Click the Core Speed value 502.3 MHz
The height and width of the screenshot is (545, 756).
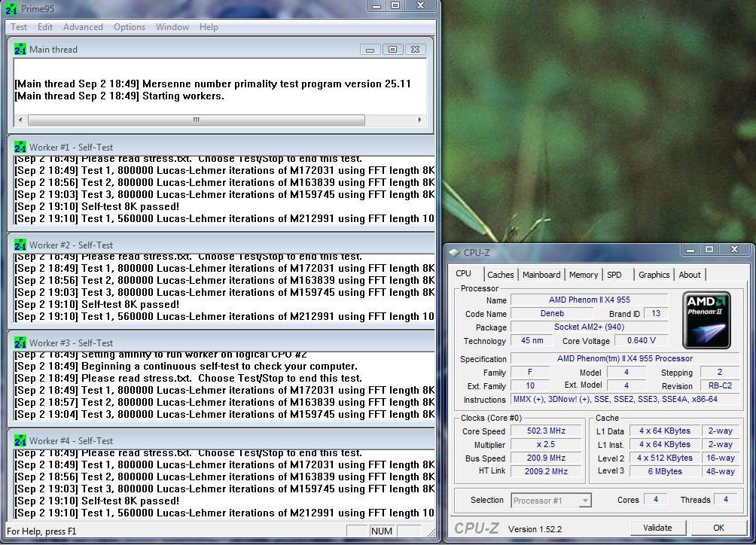(x=546, y=431)
